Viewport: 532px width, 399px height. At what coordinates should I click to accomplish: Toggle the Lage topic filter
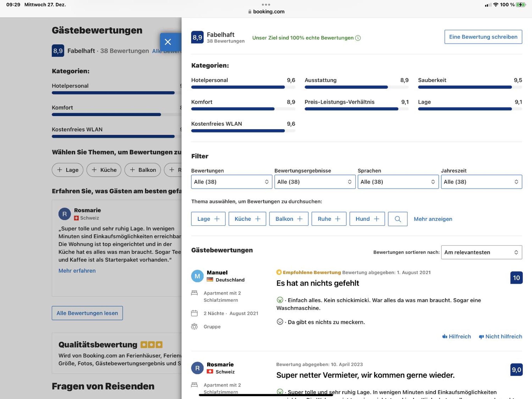[208, 219]
